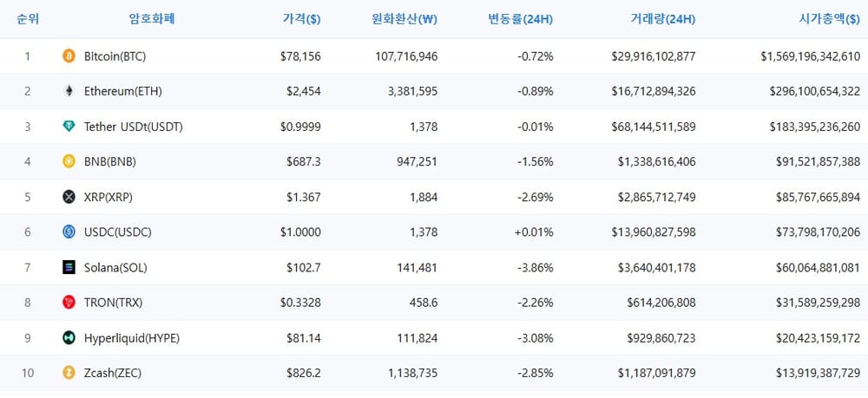The height and width of the screenshot is (398, 868).
Task: Select Ethereum won value 3,381,595
Action: click(x=411, y=92)
